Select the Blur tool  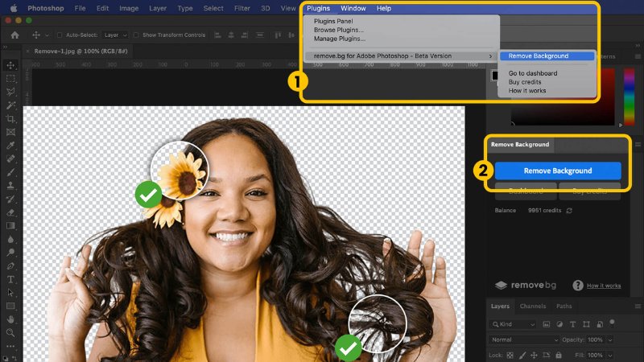tap(10, 239)
